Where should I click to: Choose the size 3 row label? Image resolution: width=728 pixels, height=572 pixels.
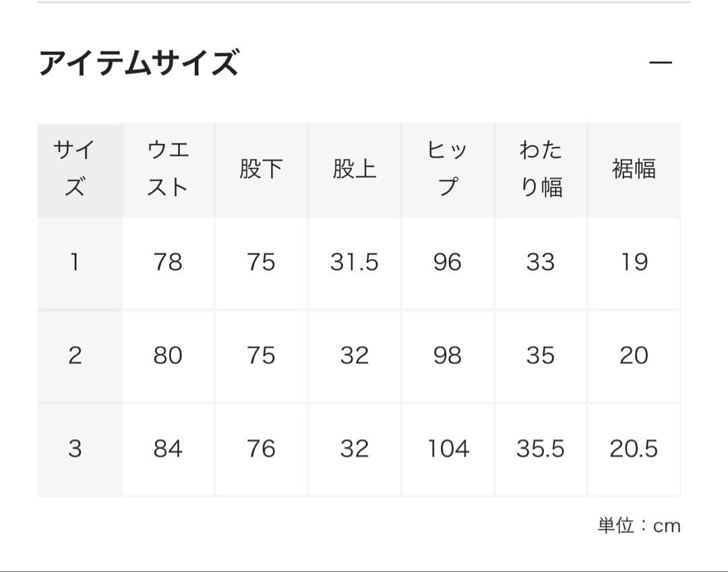click(75, 449)
